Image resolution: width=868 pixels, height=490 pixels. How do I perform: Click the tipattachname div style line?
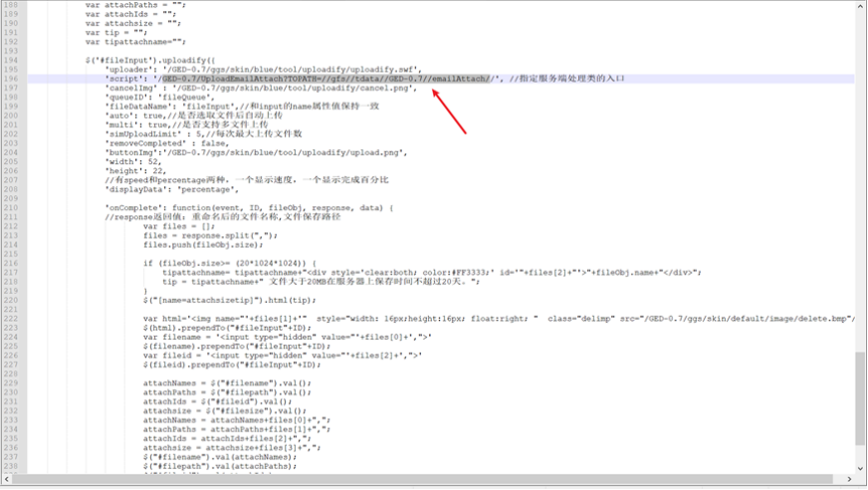(x=432, y=273)
